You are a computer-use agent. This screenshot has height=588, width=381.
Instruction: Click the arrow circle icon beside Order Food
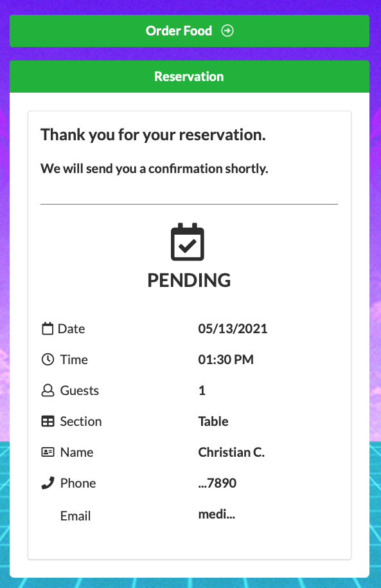pos(227,31)
